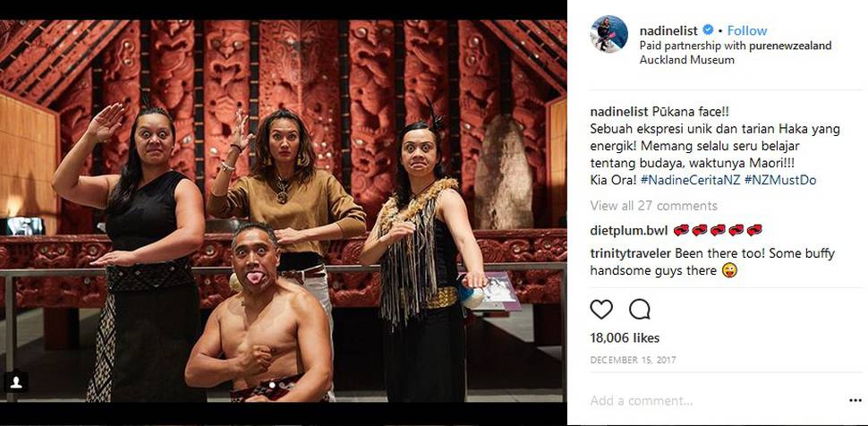Screen dimensions: 868x426
Task: View the 18,006 likes list
Action: pyautogui.click(x=625, y=338)
